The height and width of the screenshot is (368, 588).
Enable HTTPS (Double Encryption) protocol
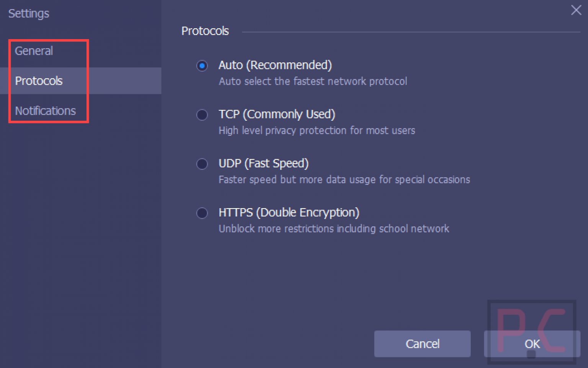202,213
